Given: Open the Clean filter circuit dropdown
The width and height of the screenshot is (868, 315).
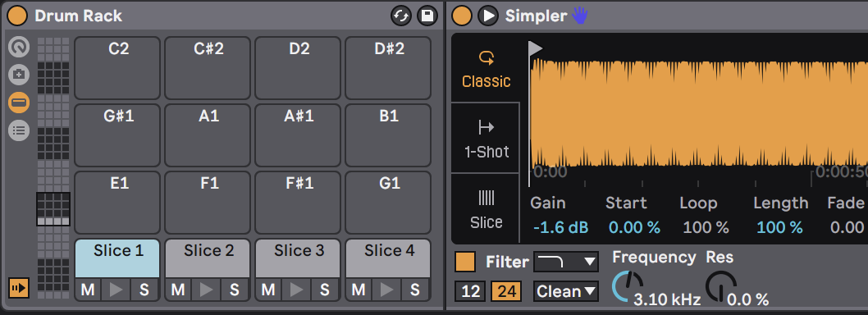Looking at the screenshot, I should 566,291.
